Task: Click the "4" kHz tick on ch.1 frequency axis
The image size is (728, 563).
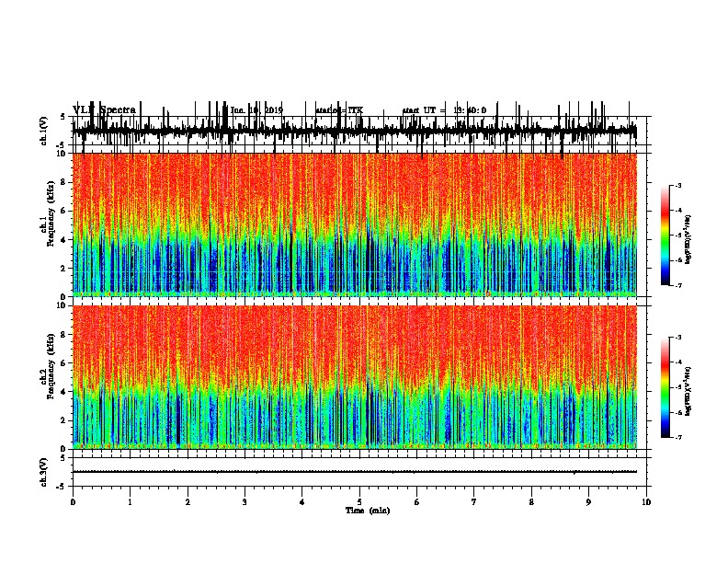Action: (x=64, y=240)
